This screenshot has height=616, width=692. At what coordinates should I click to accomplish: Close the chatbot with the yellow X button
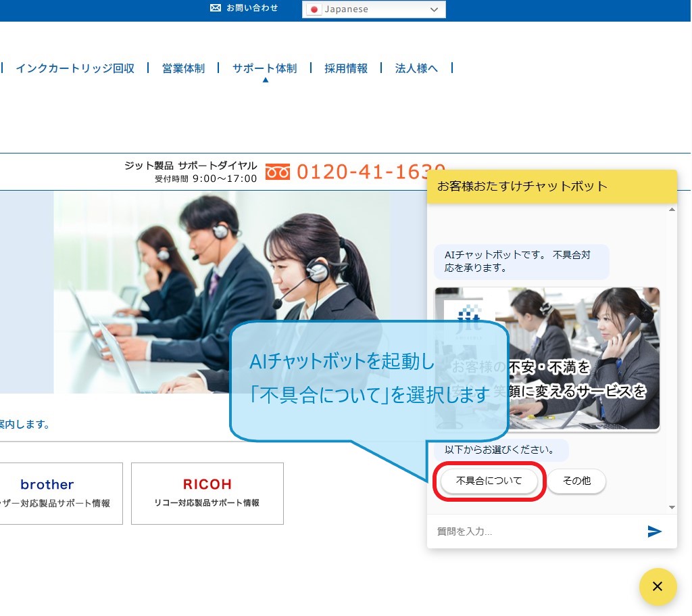[658, 586]
